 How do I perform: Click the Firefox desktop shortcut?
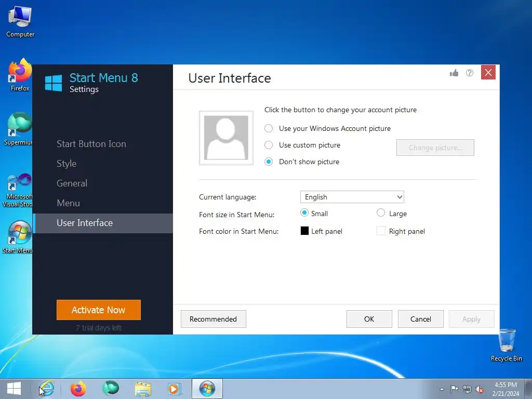click(20, 75)
